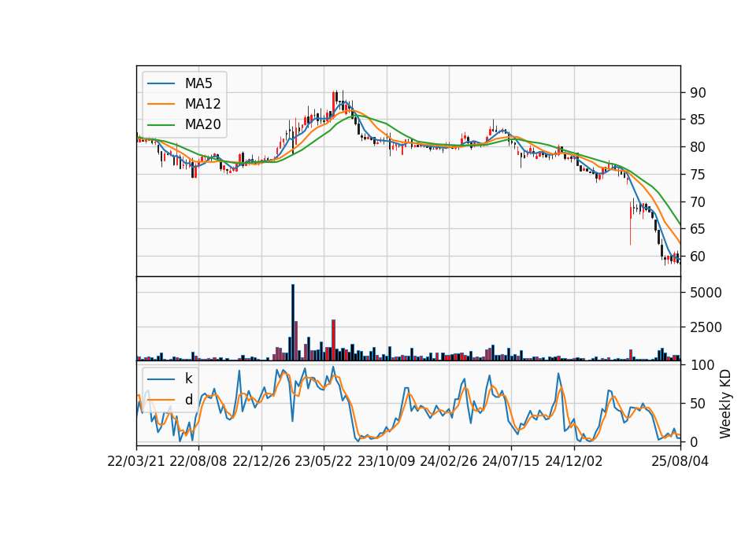
Task: Click the price axis value 90
Action: click(698, 93)
